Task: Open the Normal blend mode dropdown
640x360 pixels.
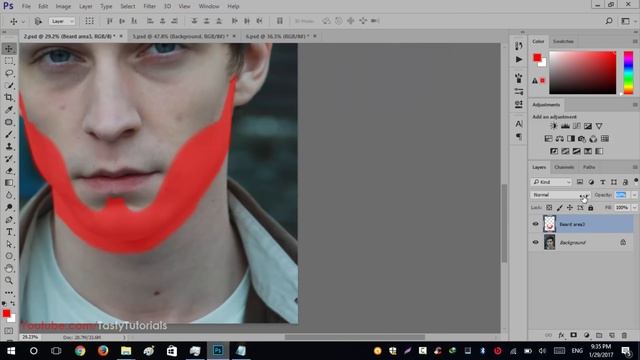Action: (560, 195)
